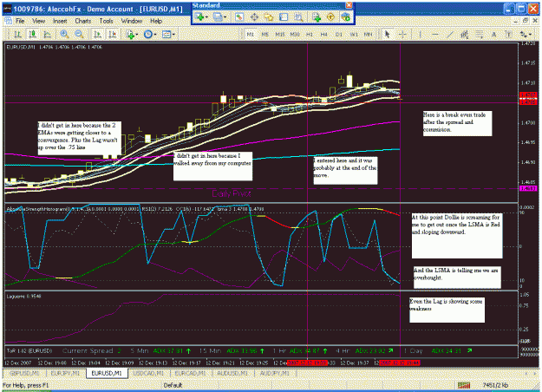
Task: Select the D1 timeframe button
Action: [339, 34]
